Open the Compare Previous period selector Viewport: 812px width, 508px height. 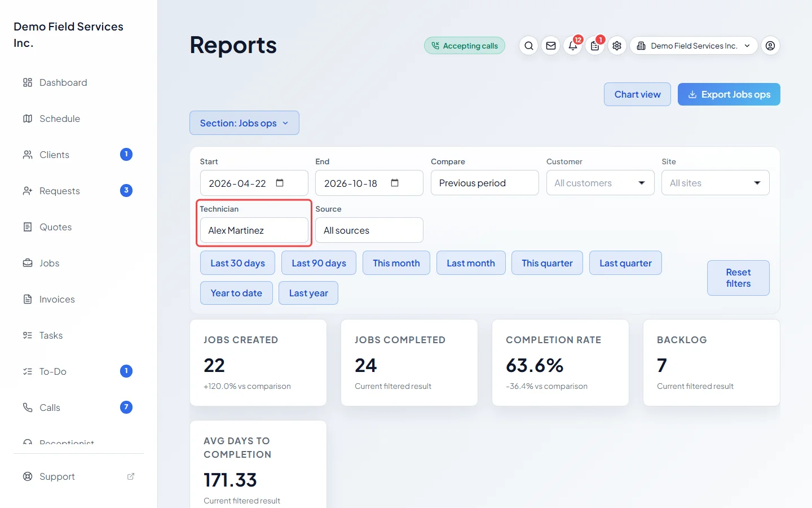[484, 183]
